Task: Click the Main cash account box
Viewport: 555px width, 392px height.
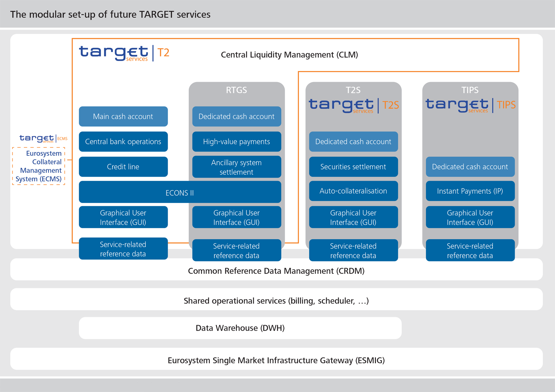Action: (x=123, y=116)
